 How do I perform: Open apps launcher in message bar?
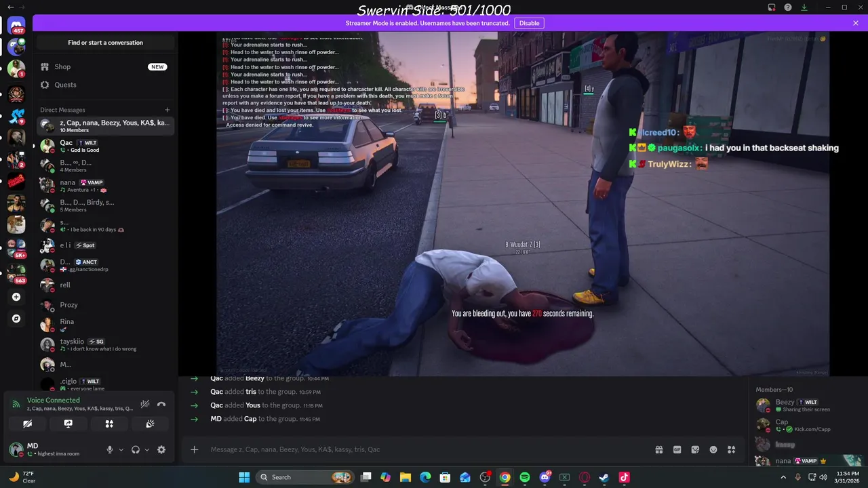coord(731,449)
